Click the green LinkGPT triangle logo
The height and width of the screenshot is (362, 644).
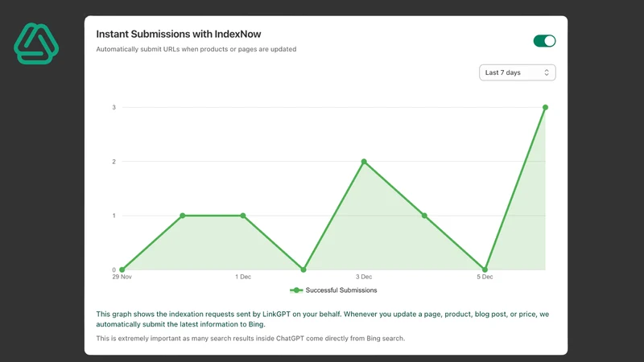[36, 43]
